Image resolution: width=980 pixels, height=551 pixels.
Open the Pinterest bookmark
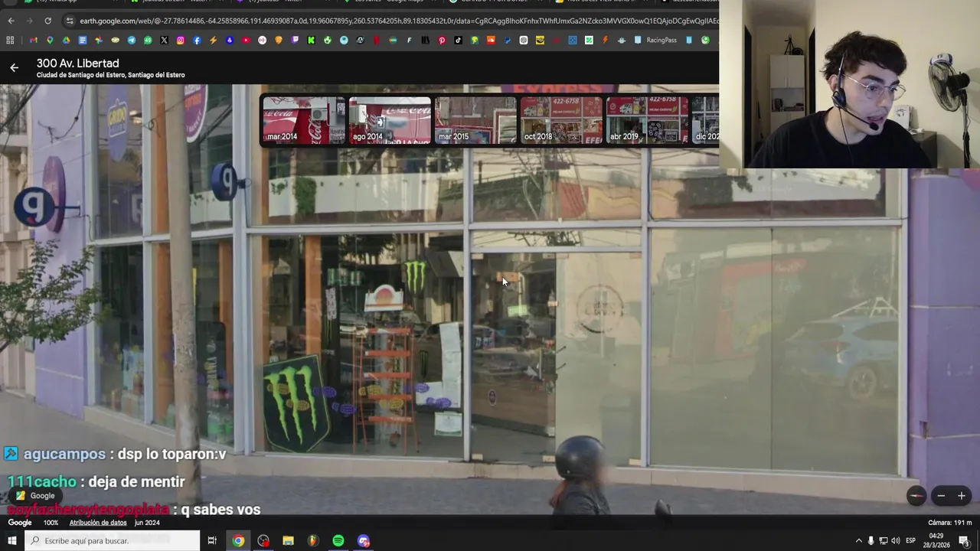[x=442, y=40]
